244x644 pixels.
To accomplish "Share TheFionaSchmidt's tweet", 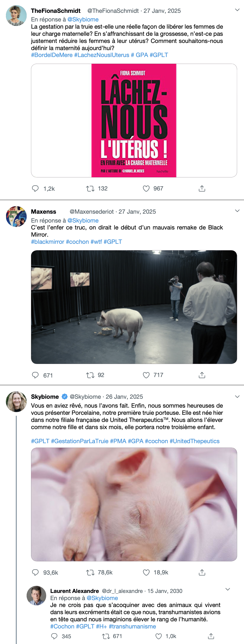I will (202, 189).
